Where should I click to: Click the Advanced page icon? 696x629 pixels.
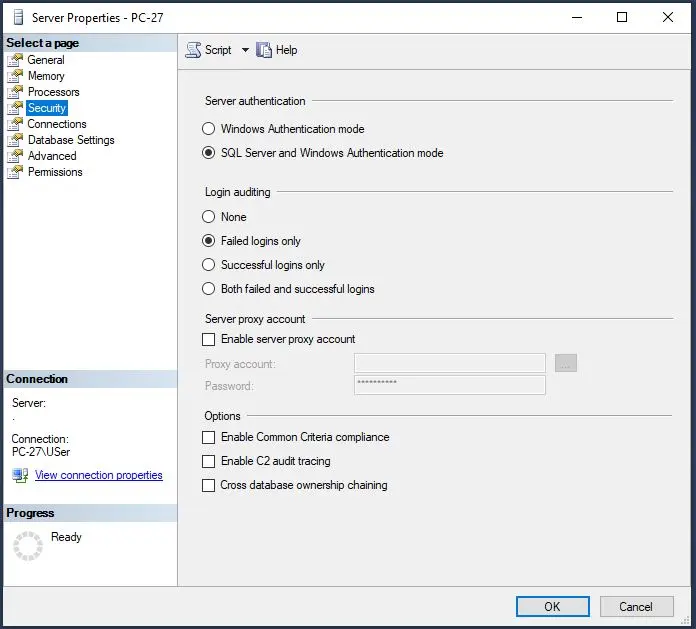pos(15,156)
